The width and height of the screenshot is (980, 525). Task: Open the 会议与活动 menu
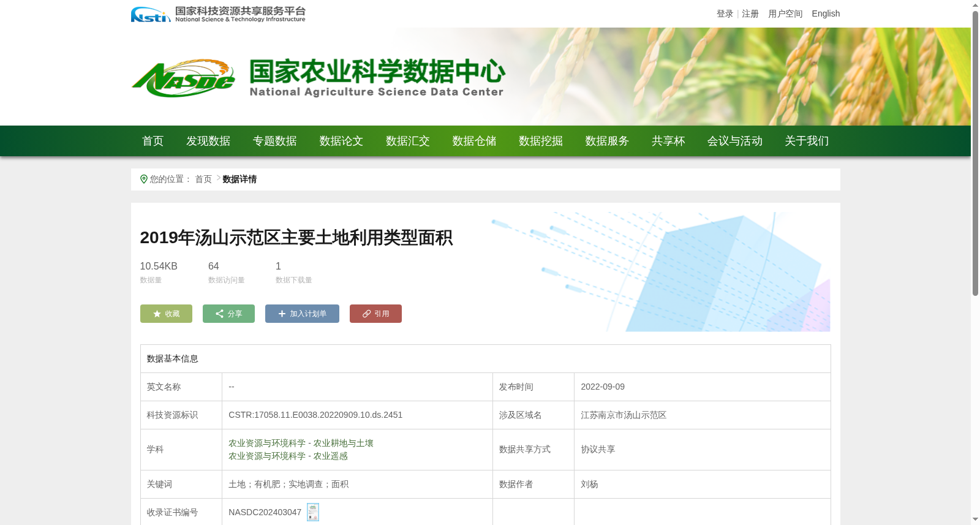point(735,141)
